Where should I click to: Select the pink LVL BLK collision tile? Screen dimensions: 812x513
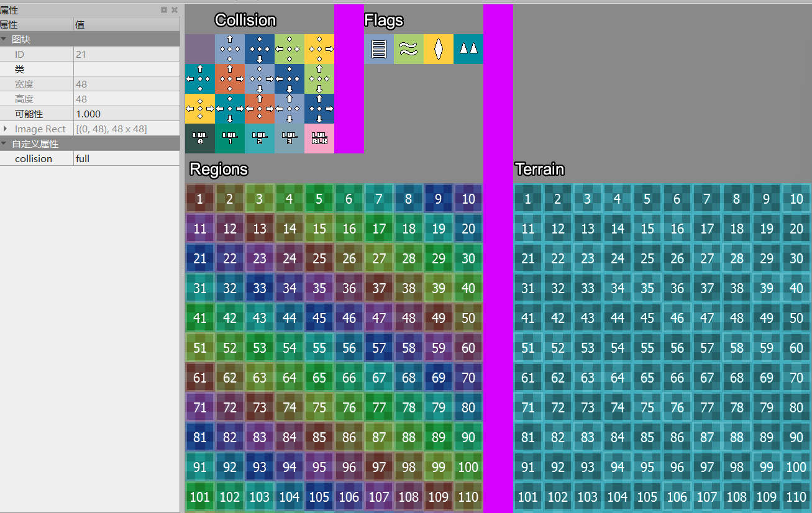point(319,138)
